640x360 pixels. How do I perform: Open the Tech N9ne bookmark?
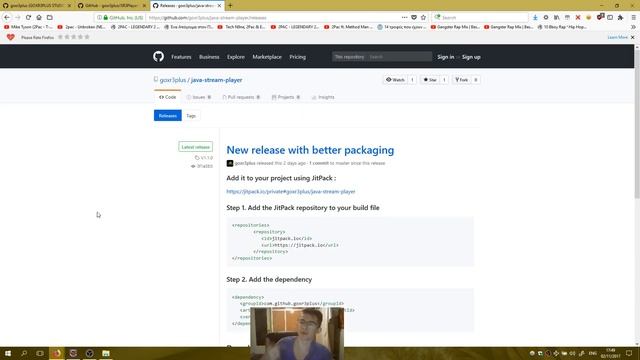click(x=241, y=27)
